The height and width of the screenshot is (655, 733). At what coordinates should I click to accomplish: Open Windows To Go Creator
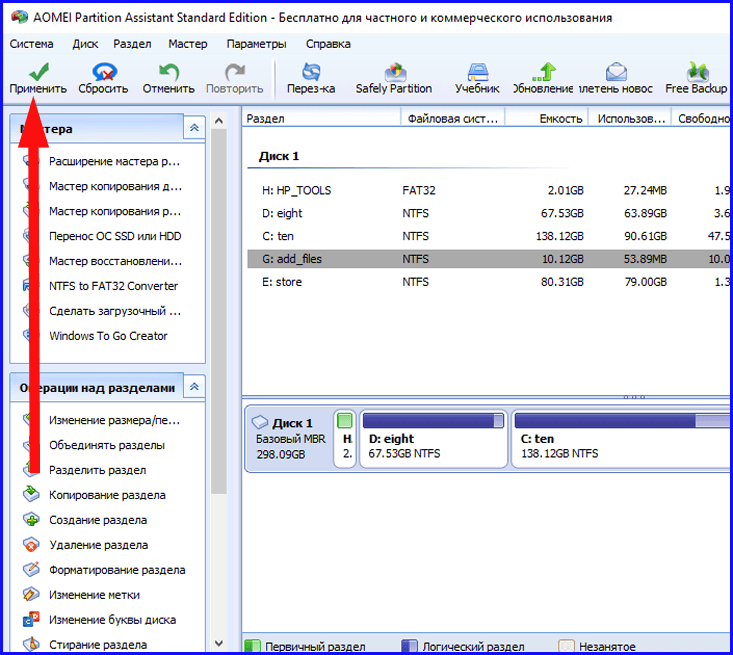coord(108,336)
